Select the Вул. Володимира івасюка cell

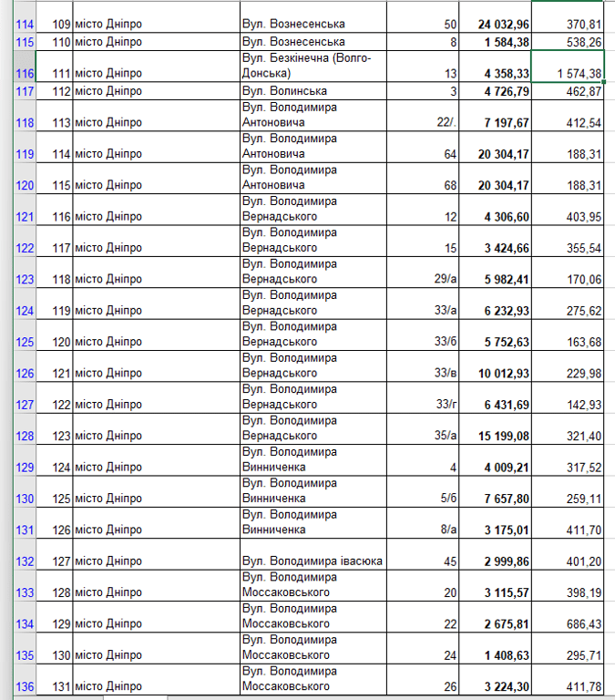click(313, 561)
